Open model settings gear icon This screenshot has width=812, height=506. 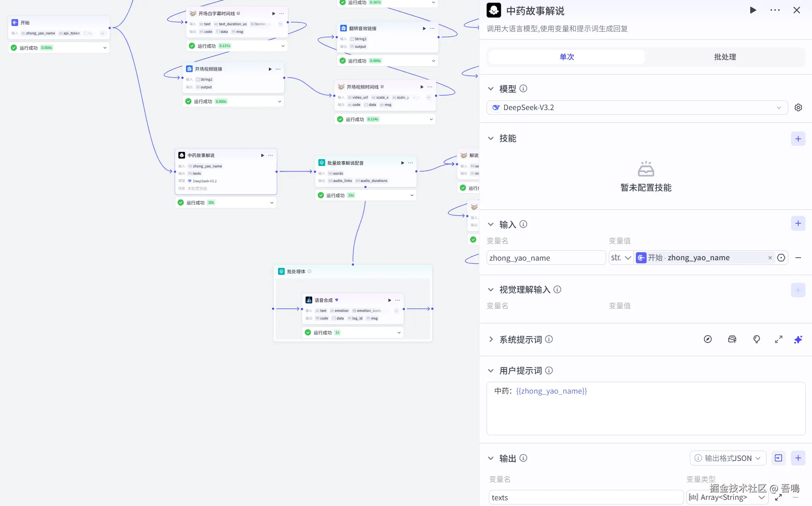pyautogui.click(x=798, y=107)
